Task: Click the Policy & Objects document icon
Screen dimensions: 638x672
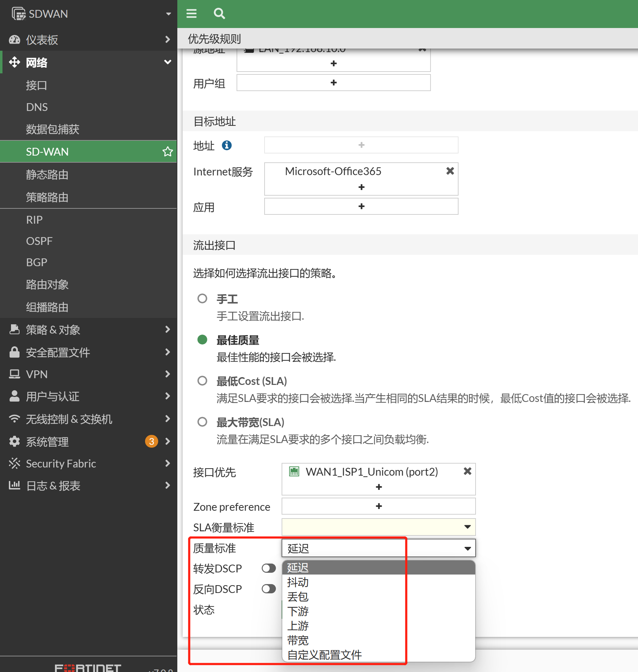Action: click(x=15, y=329)
